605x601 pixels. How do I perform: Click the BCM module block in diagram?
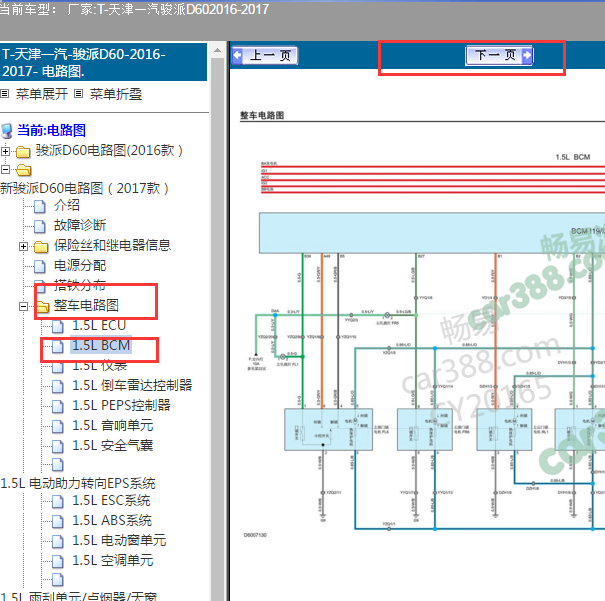432,233
